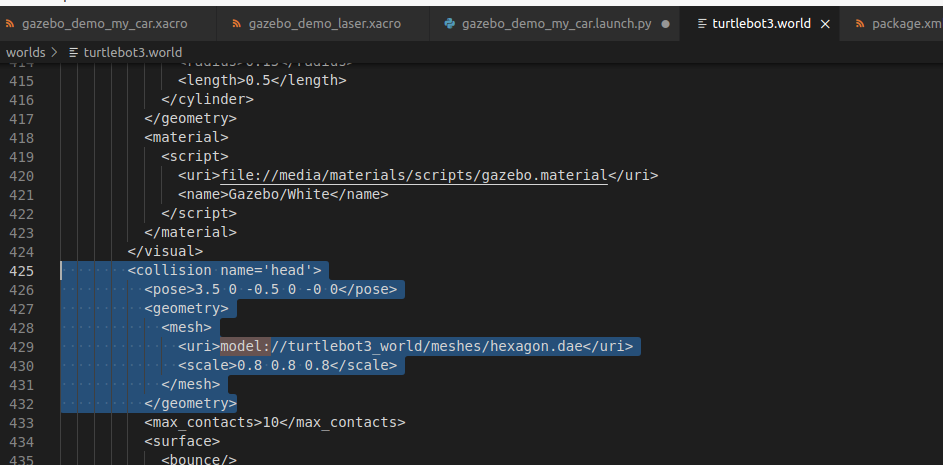Click turtlebot3.world breadcrumb item
This screenshot has height=465, width=943.
pyautogui.click(x=132, y=52)
